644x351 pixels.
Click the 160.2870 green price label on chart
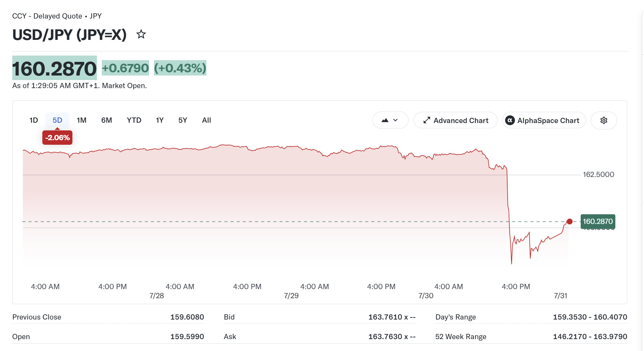point(598,221)
